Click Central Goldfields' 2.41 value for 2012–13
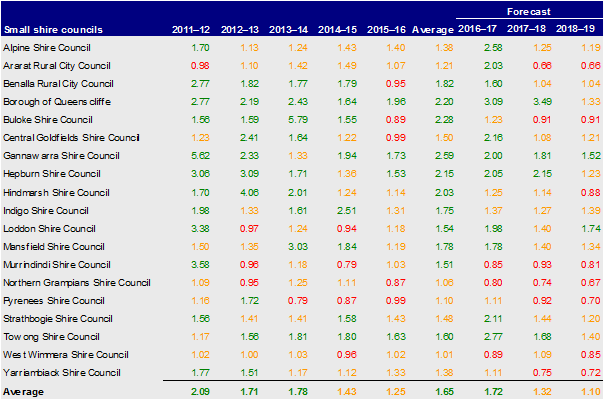This screenshot has width=604, height=400. 249,138
